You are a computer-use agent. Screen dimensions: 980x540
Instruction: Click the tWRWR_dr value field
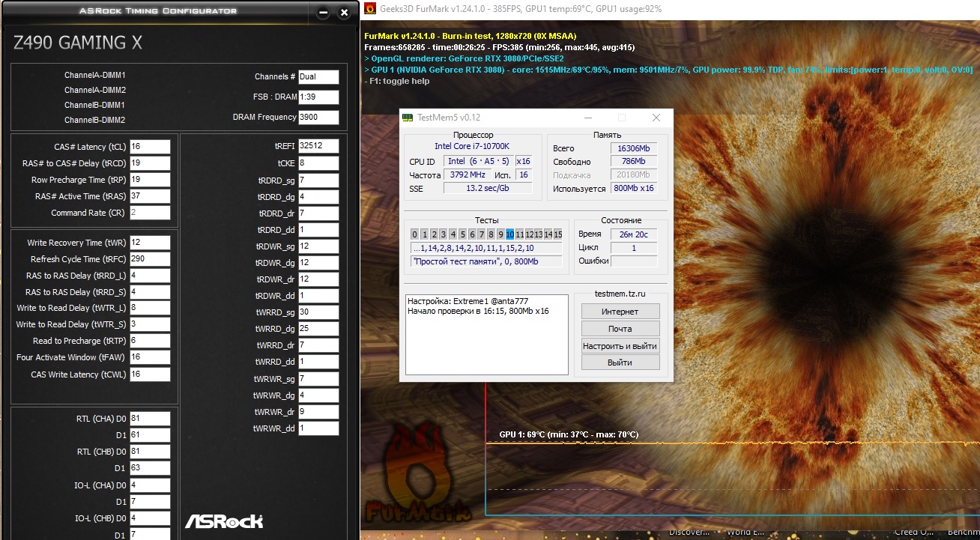pyautogui.click(x=318, y=412)
